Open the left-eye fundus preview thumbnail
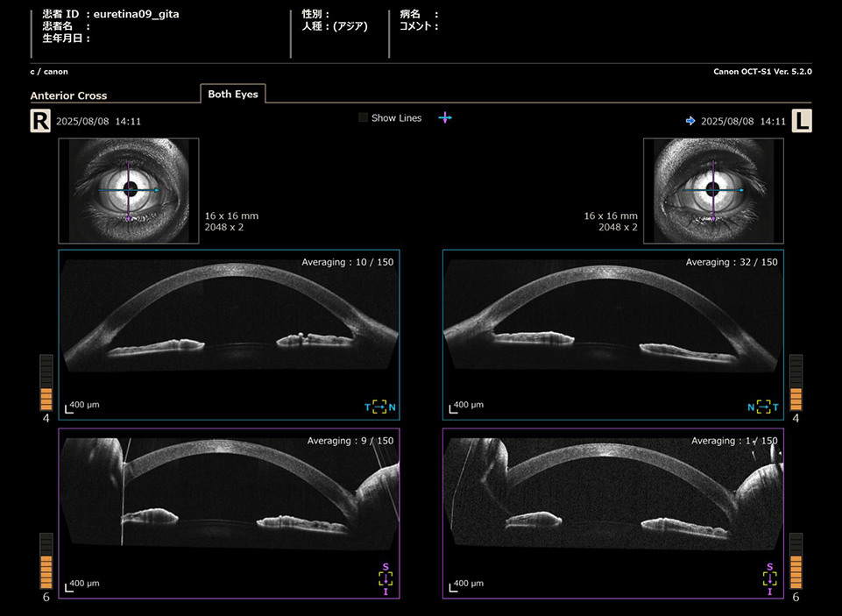The image size is (842, 616). click(713, 189)
